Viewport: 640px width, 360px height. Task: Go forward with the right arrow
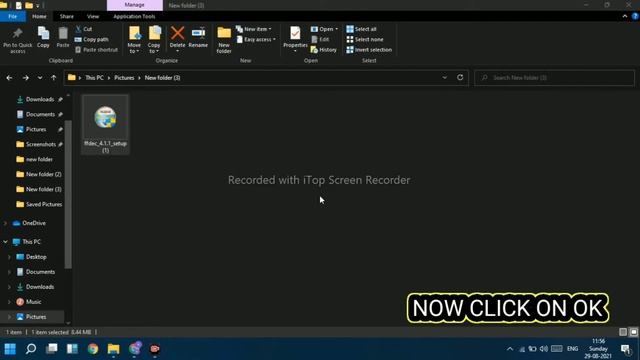pos(25,78)
